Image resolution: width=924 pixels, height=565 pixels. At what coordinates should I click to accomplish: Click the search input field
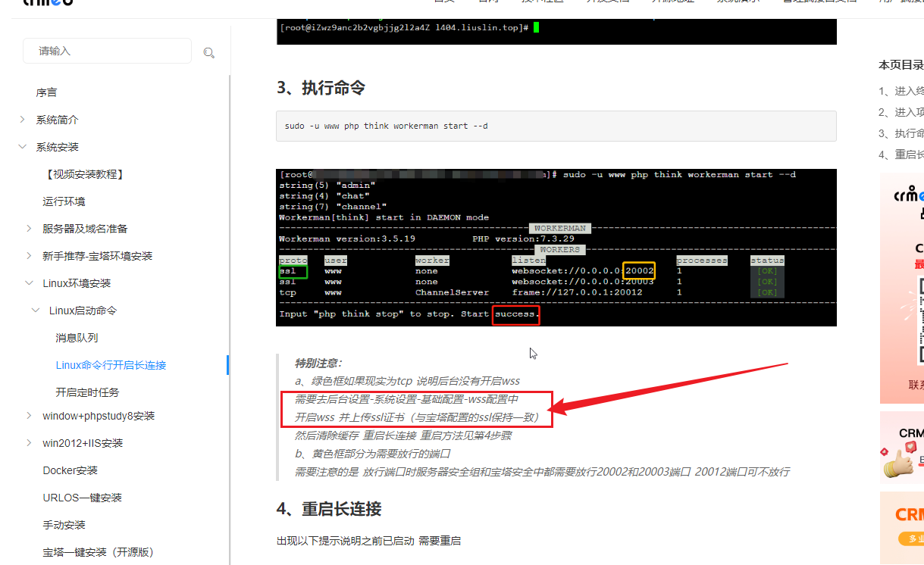pyautogui.click(x=106, y=51)
